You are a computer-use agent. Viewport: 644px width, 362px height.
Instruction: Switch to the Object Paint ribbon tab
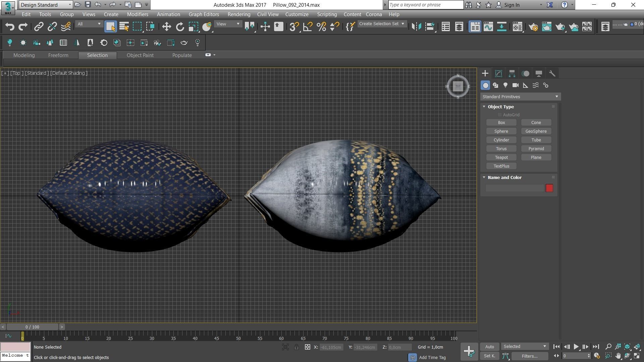(140, 55)
